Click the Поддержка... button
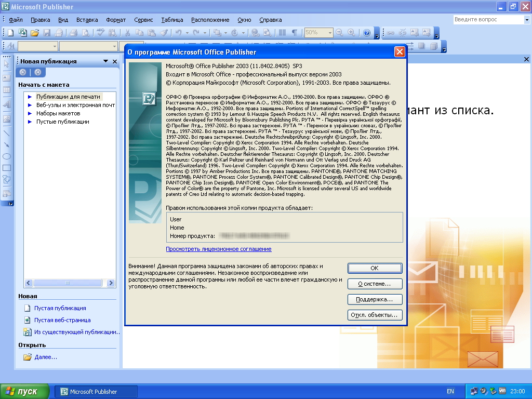This screenshot has height=399, width=532. coord(375,300)
